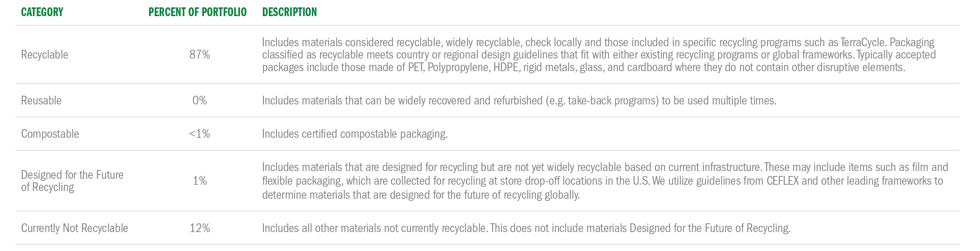
Task: Click the CEFLEX guidelines description text
Action: point(605,181)
